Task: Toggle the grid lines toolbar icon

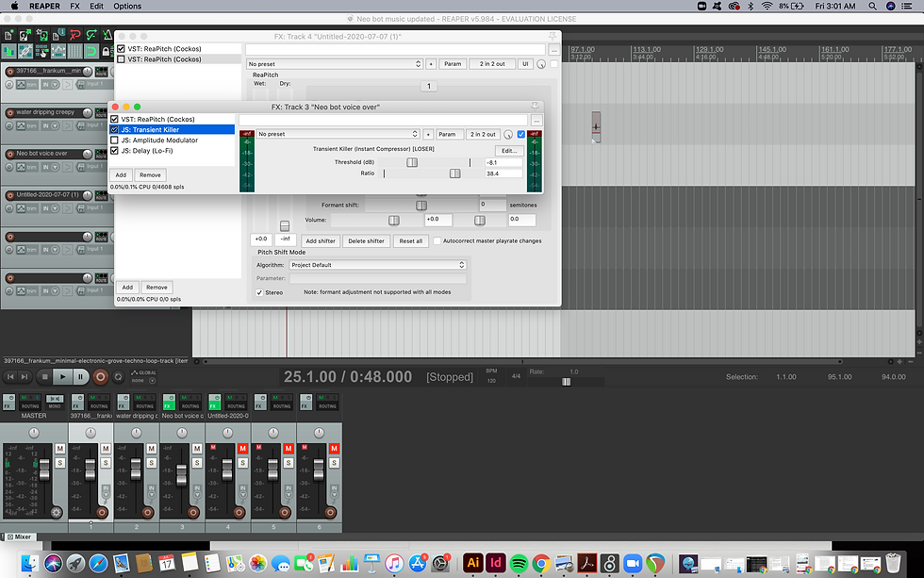Action: [74, 52]
